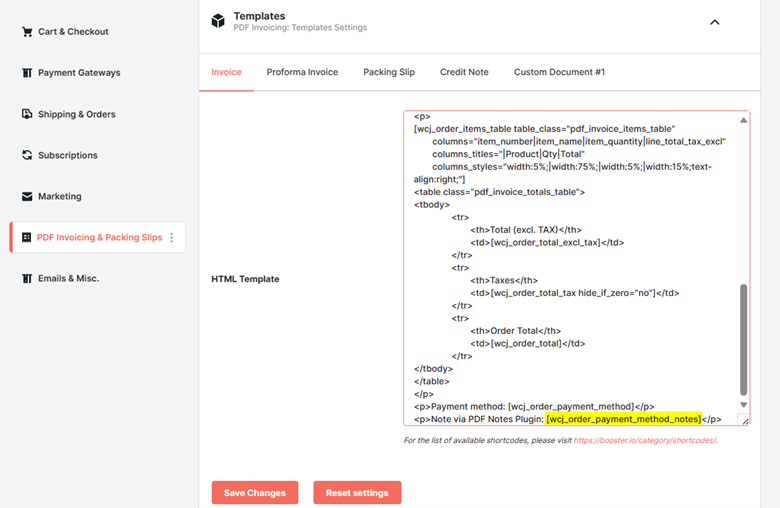
Task: Switch to the Invoice tab
Action: click(226, 72)
